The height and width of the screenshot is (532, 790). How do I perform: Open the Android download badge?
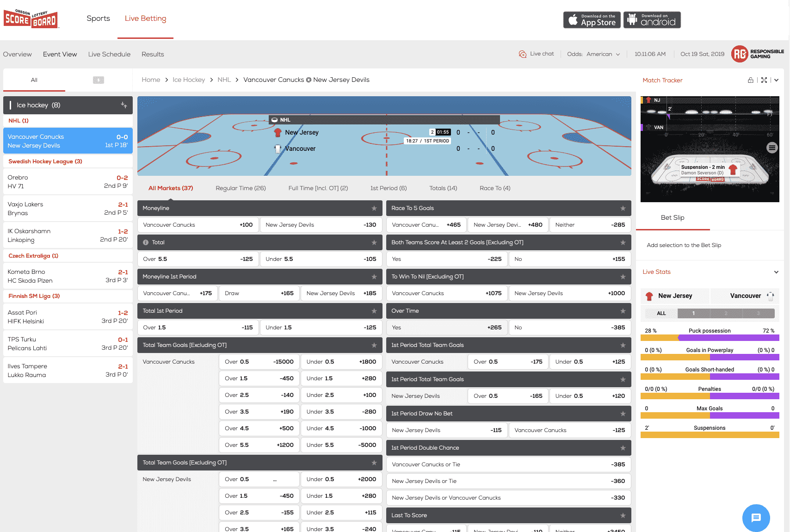(x=652, y=20)
